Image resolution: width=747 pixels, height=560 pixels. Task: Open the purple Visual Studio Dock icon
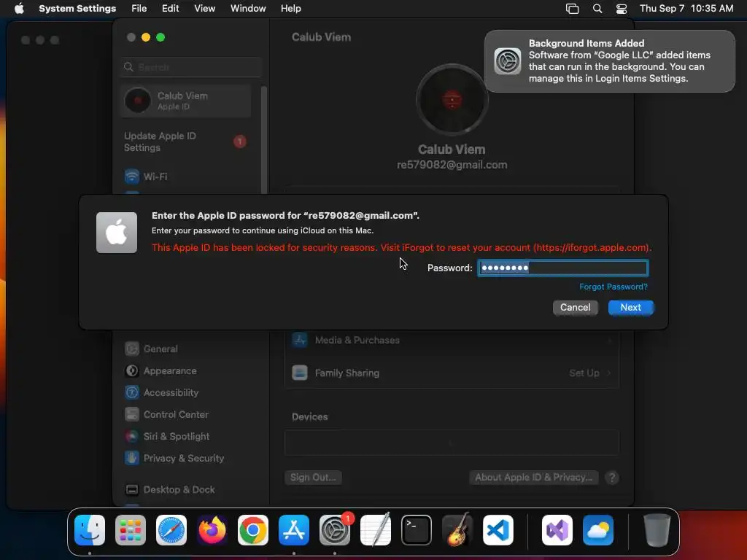pyautogui.click(x=557, y=530)
